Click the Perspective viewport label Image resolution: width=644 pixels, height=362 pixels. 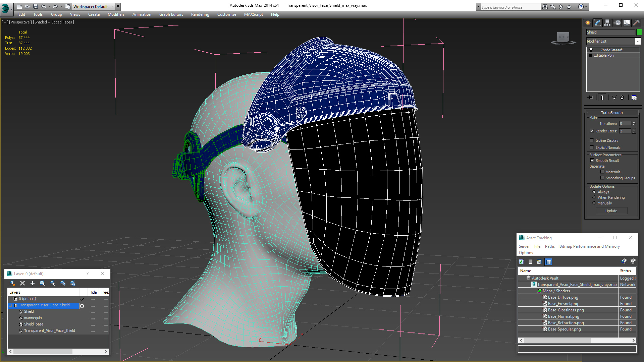[20, 22]
